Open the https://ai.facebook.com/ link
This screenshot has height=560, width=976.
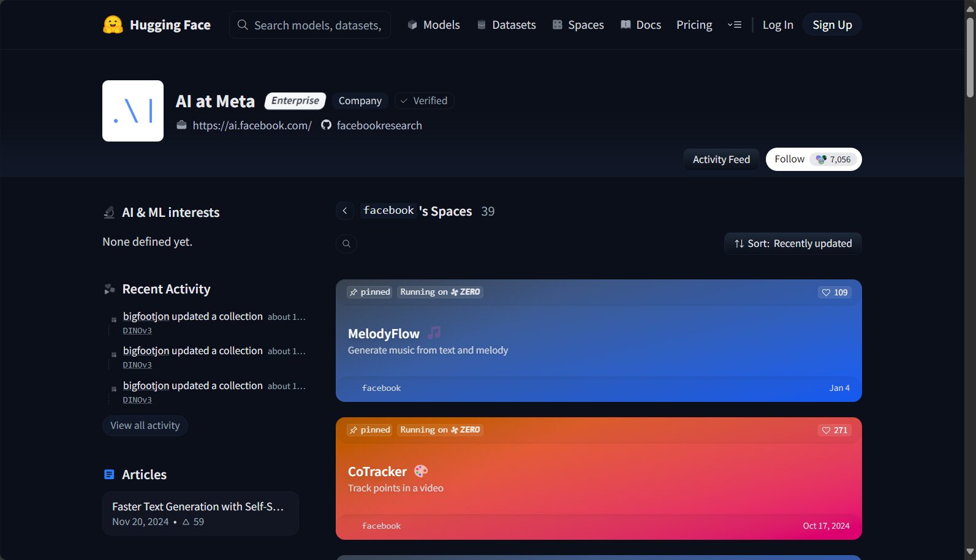click(x=252, y=126)
